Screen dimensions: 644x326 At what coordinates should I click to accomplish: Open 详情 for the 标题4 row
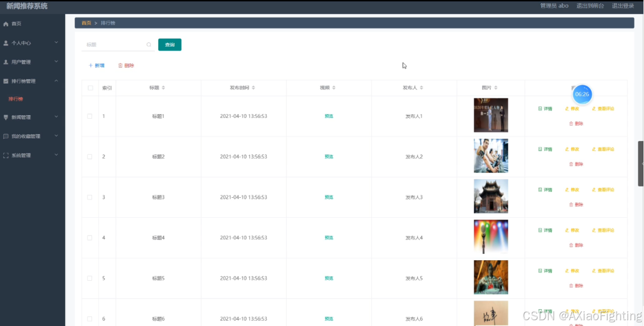click(545, 230)
